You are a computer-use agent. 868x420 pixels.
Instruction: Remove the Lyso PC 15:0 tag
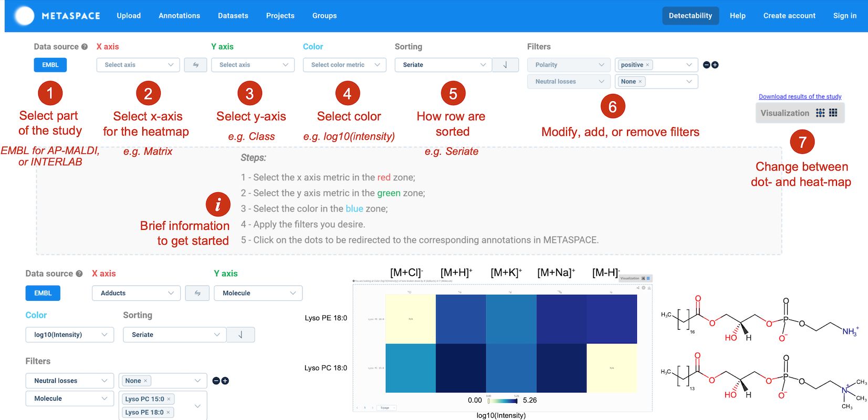coord(169,399)
